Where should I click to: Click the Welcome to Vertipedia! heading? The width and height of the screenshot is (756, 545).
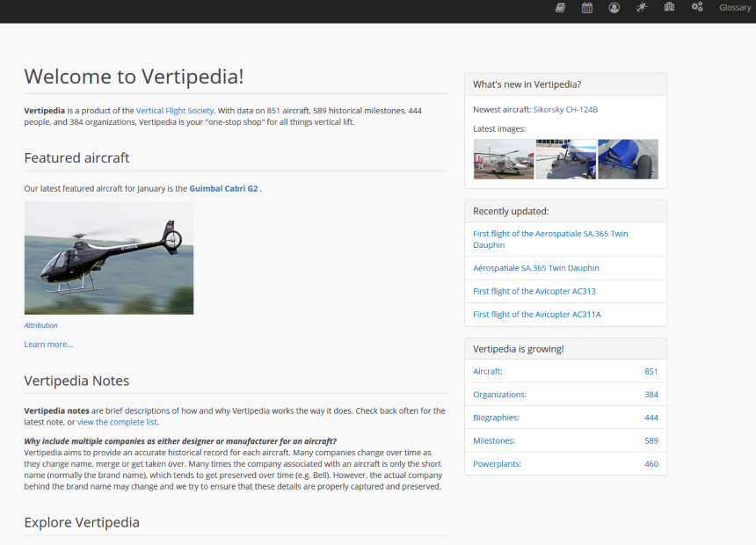pos(134,76)
